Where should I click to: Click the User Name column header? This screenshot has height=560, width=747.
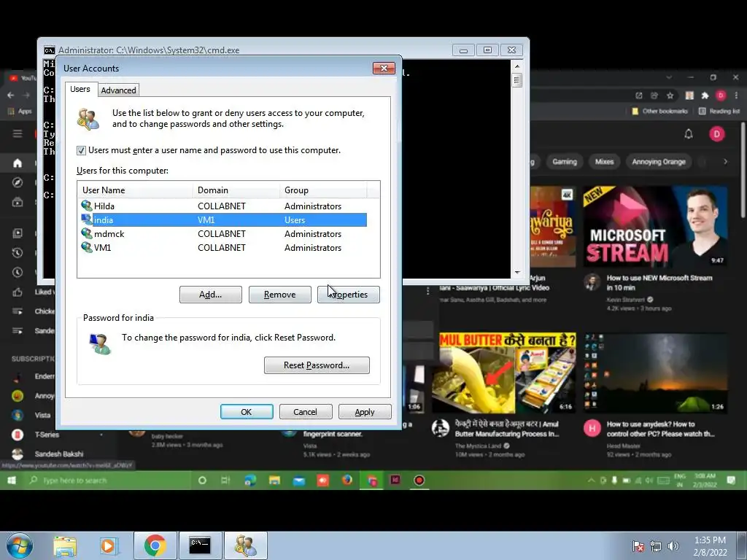click(135, 190)
